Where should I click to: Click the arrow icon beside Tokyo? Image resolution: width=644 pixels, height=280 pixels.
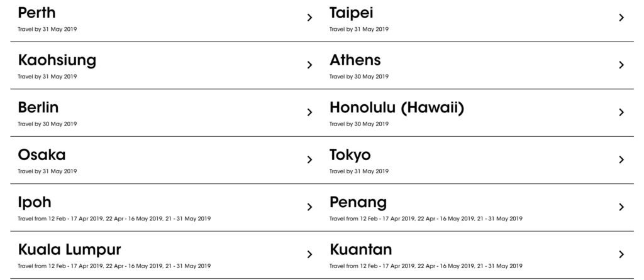pyautogui.click(x=621, y=159)
